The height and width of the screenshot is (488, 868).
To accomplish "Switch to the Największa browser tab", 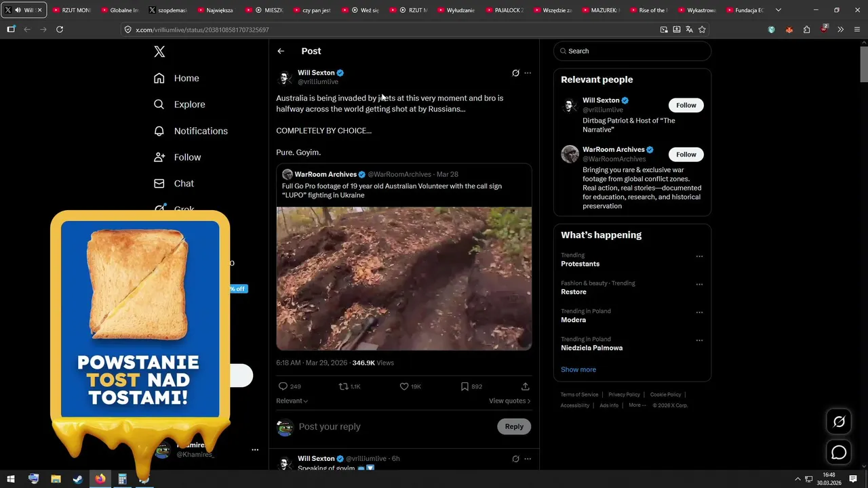I will pos(216,10).
